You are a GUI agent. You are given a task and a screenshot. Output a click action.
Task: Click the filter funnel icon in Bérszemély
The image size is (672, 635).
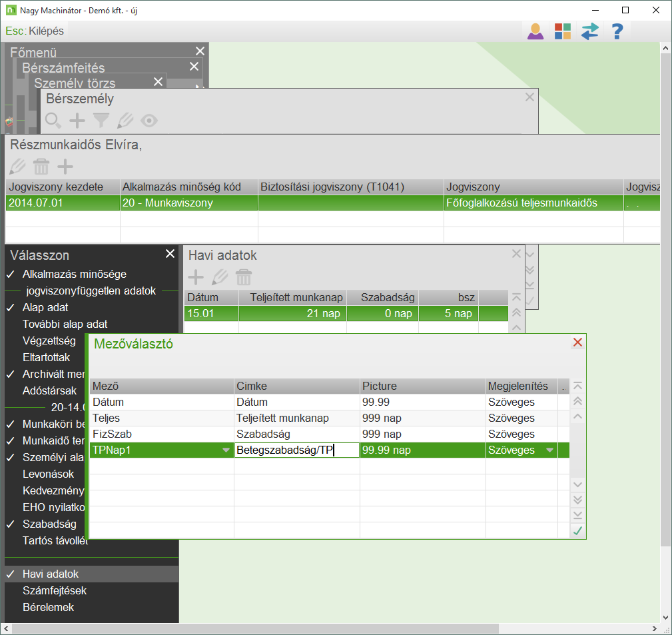[x=101, y=121]
